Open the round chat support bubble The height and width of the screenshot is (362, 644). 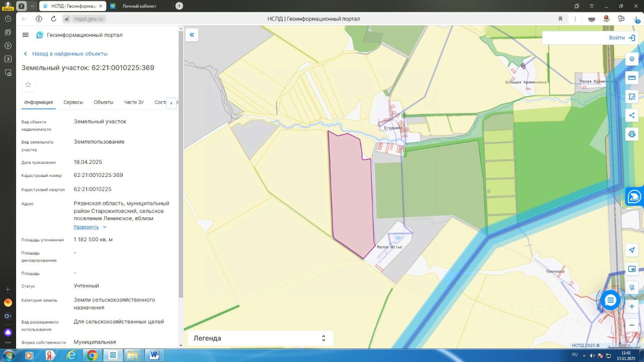pyautogui.click(x=610, y=300)
